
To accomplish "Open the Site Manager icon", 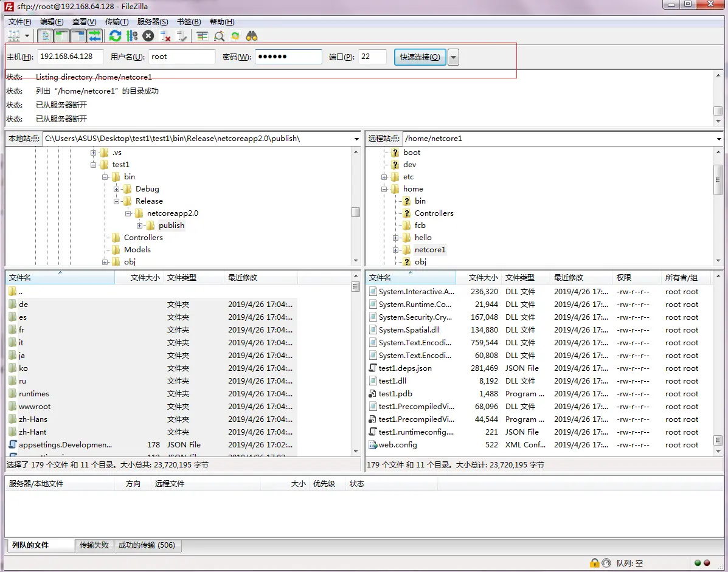I will coord(14,36).
